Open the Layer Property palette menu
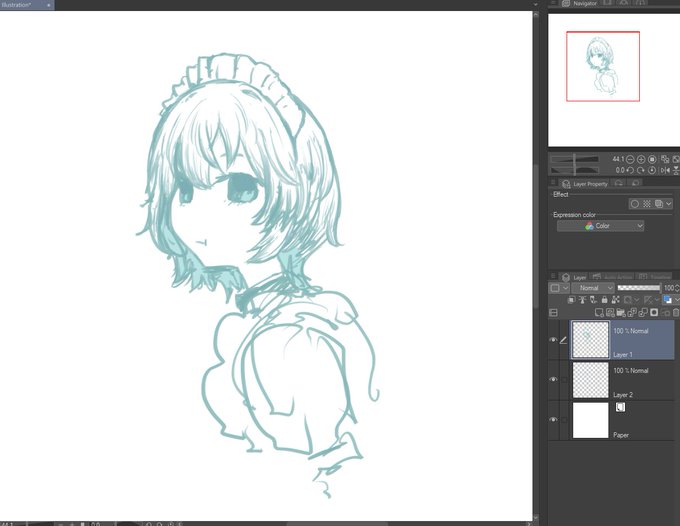Screen dimensions: 680x526 (x=553, y=183)
